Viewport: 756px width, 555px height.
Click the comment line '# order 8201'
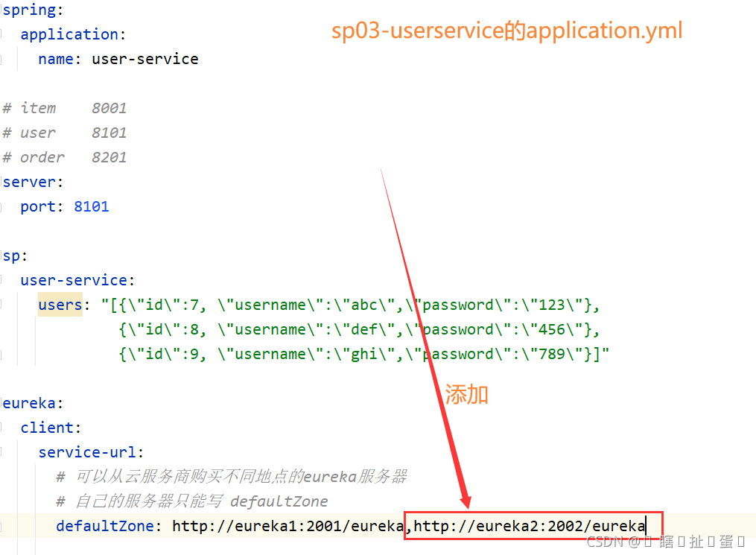(65, 157)
